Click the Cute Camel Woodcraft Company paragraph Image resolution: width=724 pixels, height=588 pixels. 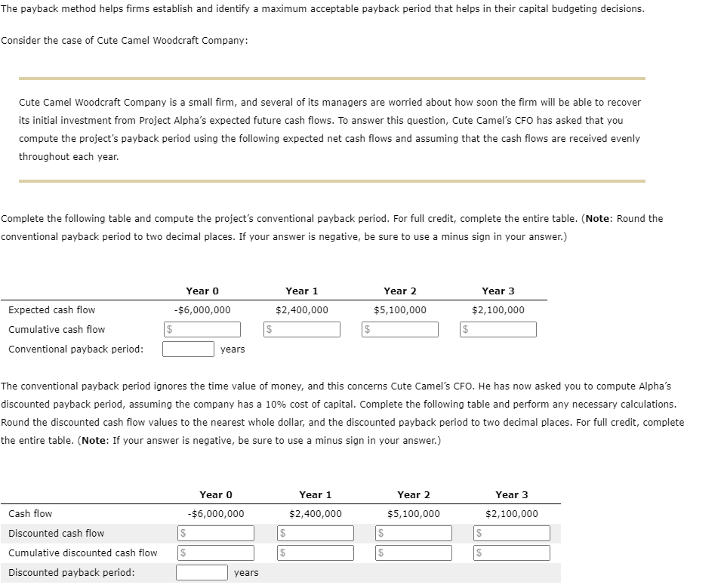(x=332, y=129)
